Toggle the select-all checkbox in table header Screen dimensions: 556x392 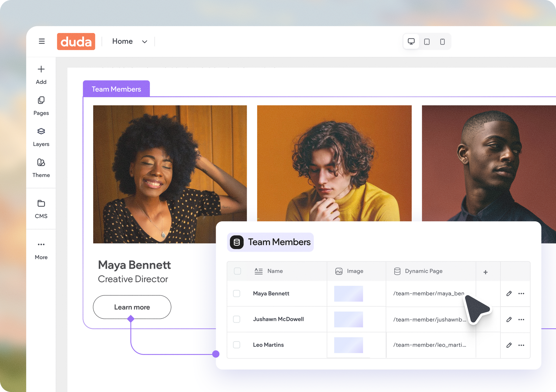(237, 271)
